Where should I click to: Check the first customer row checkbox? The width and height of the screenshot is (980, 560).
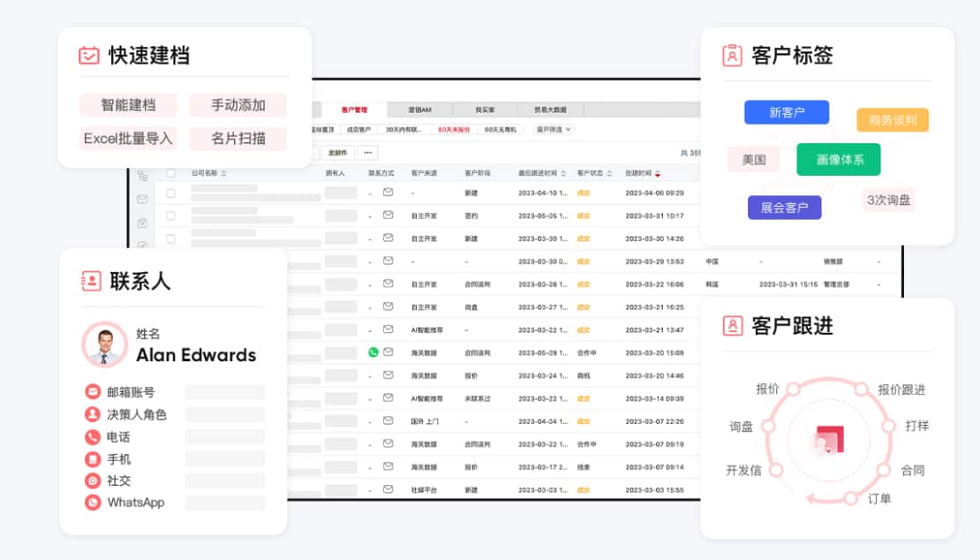point(170,194)
